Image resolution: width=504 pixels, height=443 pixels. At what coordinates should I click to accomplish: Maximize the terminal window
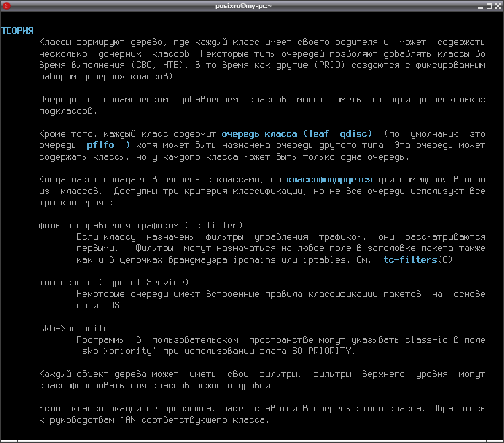click(x=489, y=6)
